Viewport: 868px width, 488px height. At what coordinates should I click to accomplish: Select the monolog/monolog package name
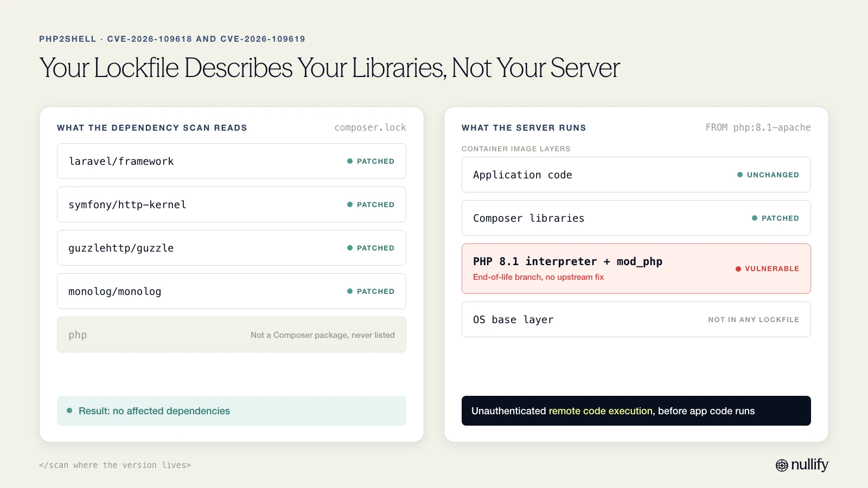tap(115, 291)
